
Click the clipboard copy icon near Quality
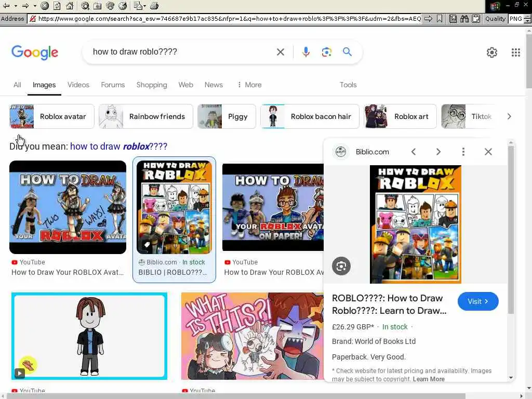click(476, 19)
